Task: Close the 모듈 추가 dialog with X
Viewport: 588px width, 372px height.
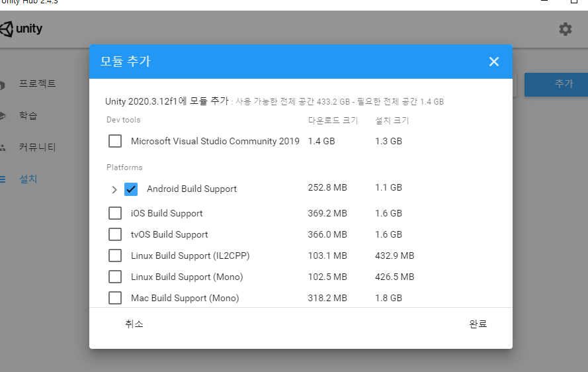Action: tap(494, 62)
